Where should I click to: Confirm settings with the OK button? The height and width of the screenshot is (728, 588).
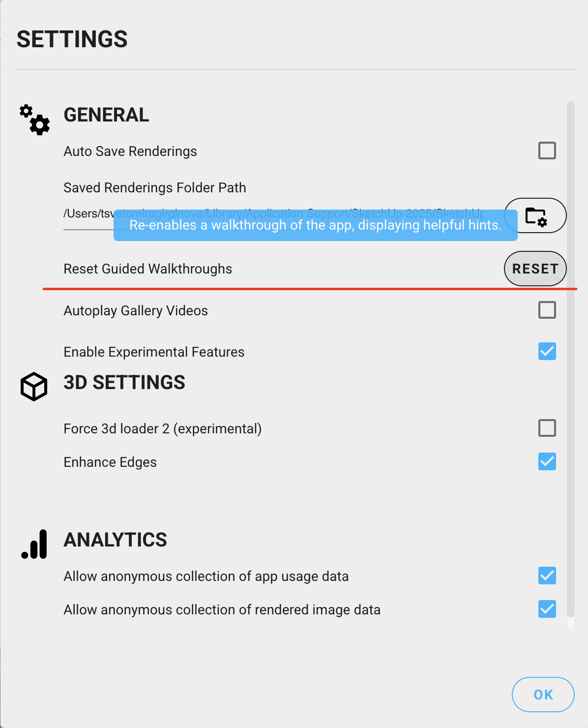click(x=543, y=695)
